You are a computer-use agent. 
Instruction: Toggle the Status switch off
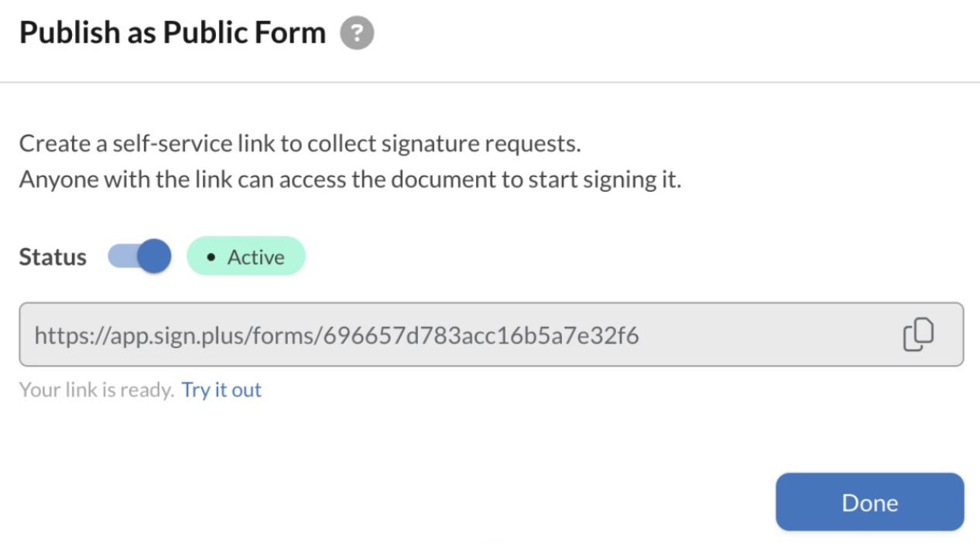click(x=139, y=257)
